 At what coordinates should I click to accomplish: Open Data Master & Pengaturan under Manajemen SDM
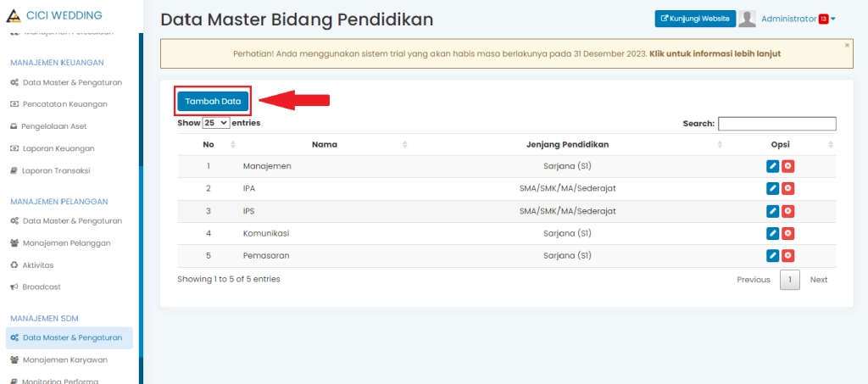70,337
